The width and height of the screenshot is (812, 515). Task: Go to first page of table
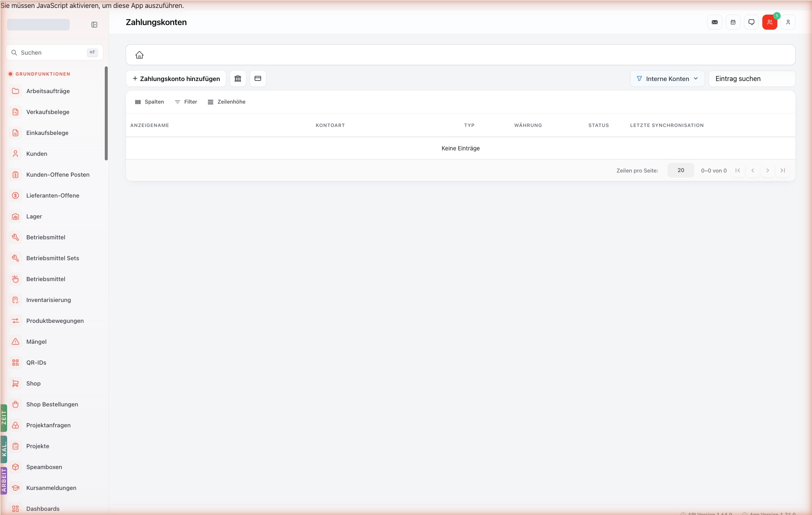tap(738, 170)
